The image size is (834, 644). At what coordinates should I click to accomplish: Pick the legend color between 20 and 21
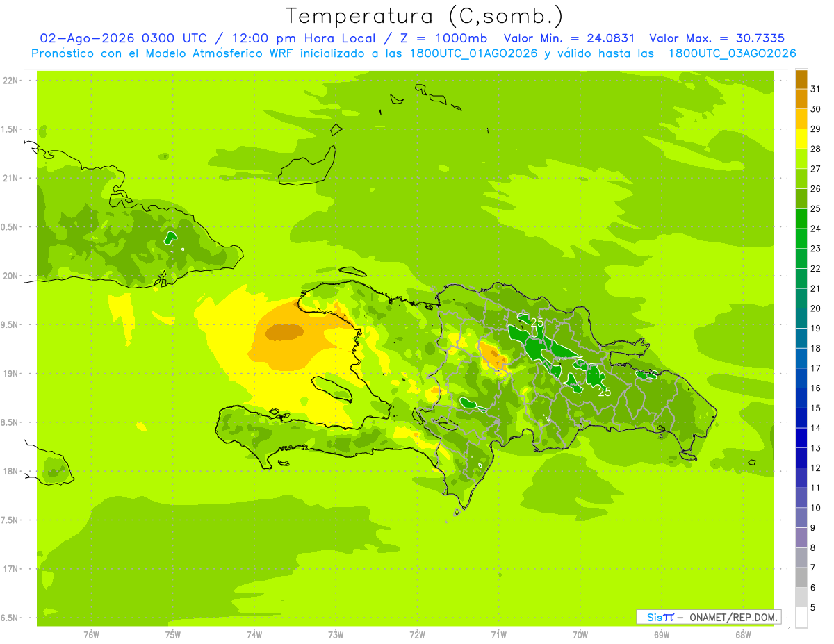801,298
